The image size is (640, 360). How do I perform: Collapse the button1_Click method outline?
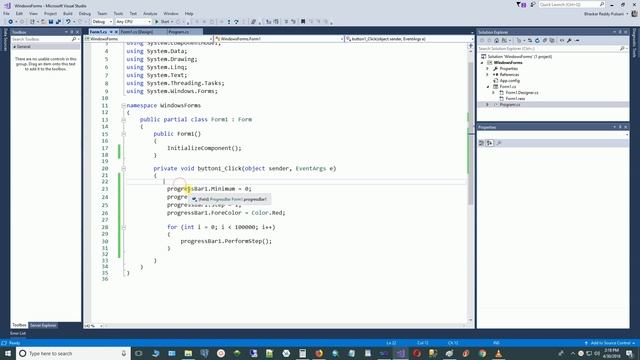coord(123,168)
